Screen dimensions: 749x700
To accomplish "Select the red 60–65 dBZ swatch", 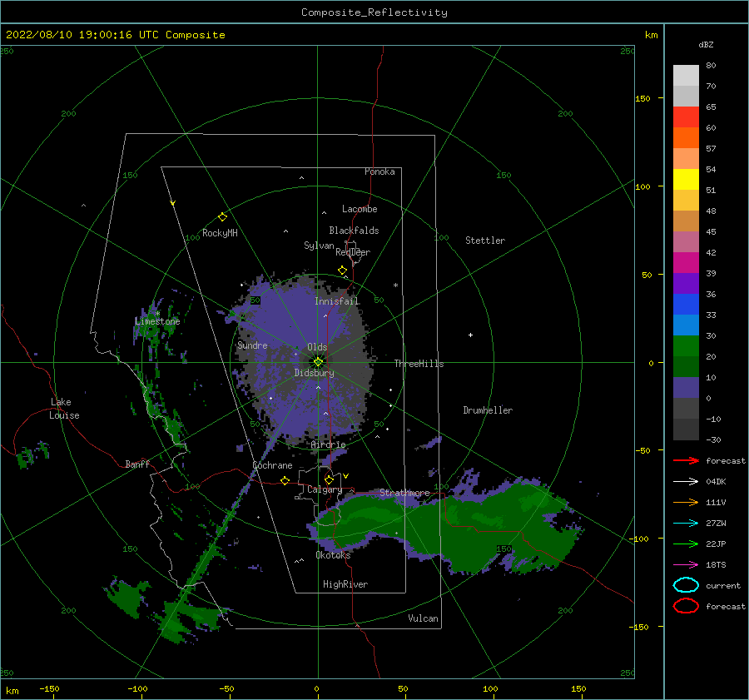I will [686, 117].
